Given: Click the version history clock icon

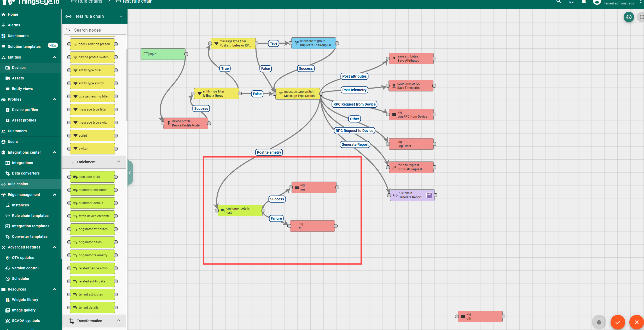Looking at the screenshot, I should point(629,17).
